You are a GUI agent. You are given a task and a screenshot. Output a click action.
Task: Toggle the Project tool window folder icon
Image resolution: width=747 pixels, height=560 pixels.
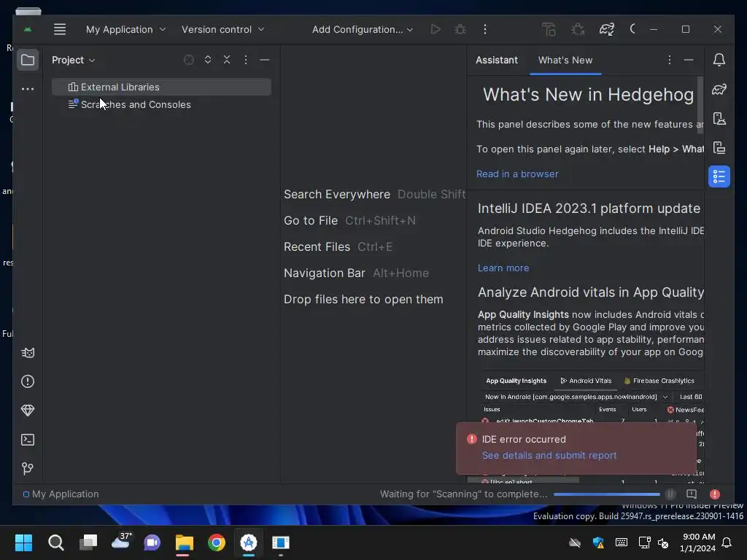point(28,60)
